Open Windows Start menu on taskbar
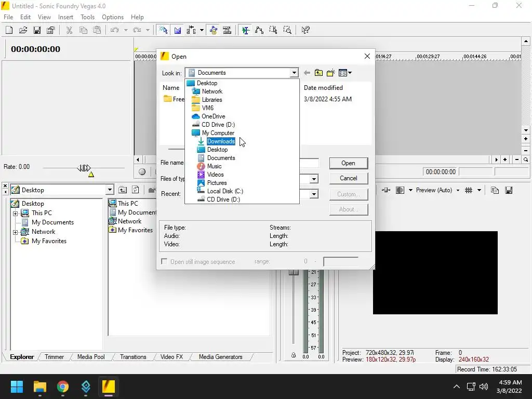Viewport: 532px width, 399px height. click(17, 387)
